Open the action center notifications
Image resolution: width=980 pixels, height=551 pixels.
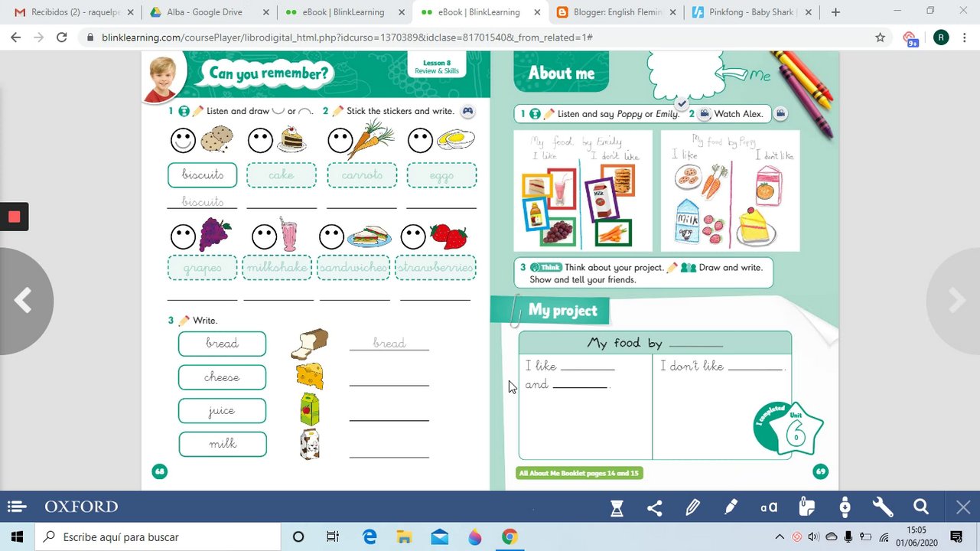pyautogui.click(x=956, y=536)
